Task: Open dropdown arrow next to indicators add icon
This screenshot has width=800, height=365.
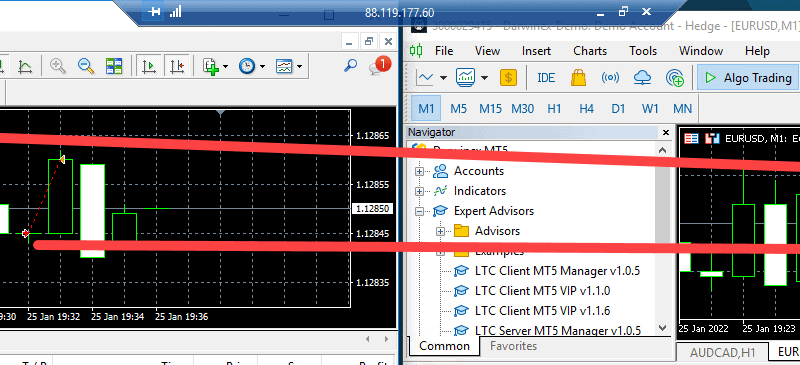Action: tap(225, 66)
